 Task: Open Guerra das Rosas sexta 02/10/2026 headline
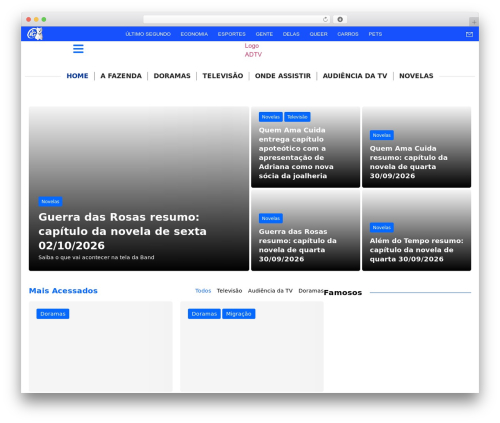click(x=122, y=231)
